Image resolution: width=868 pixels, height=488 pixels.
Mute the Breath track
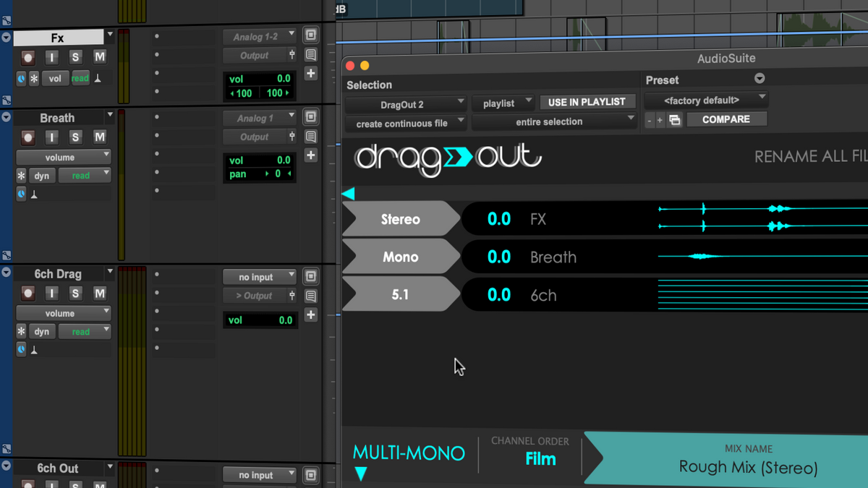[x=99, y=137]
